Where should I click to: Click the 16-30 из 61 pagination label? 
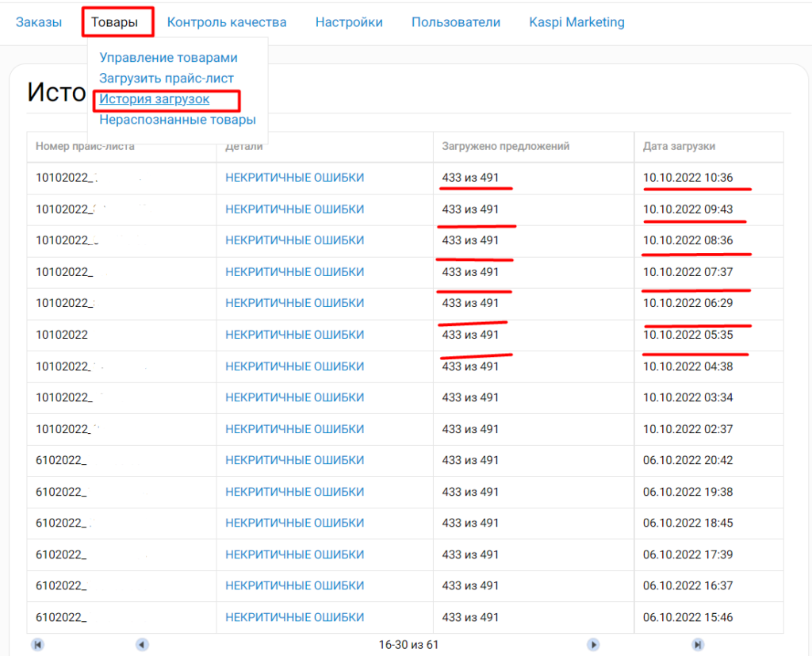[408, 645]
